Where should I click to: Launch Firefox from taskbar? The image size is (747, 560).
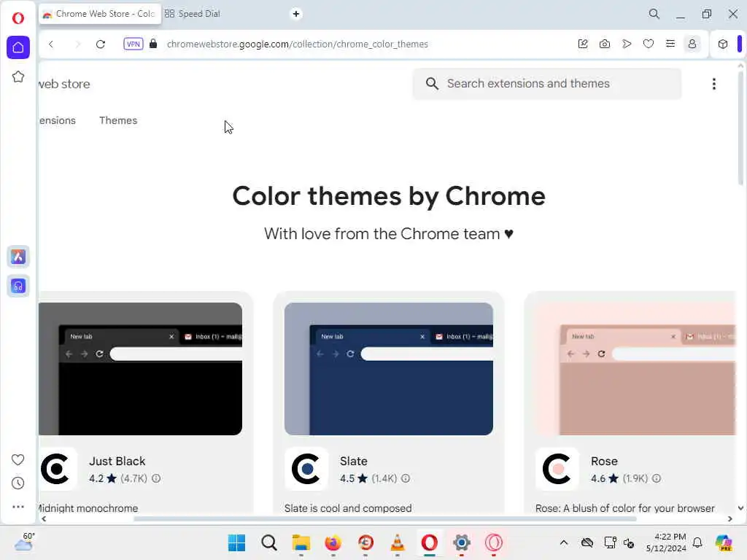click(333, 542)
